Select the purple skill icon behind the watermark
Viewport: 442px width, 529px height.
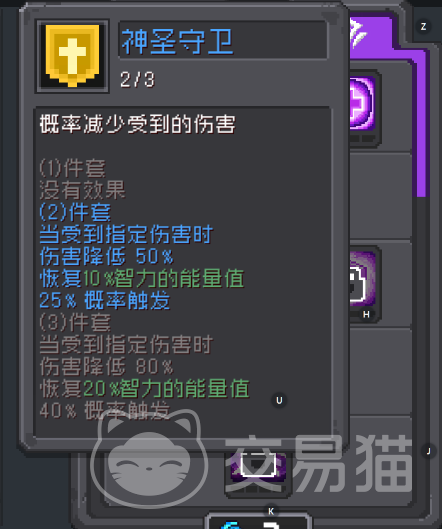click(x=258, y=467)
